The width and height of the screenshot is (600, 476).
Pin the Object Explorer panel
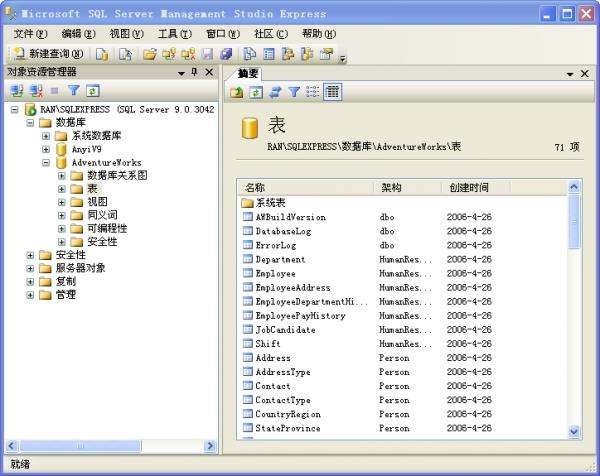click(x=194, y=72)
